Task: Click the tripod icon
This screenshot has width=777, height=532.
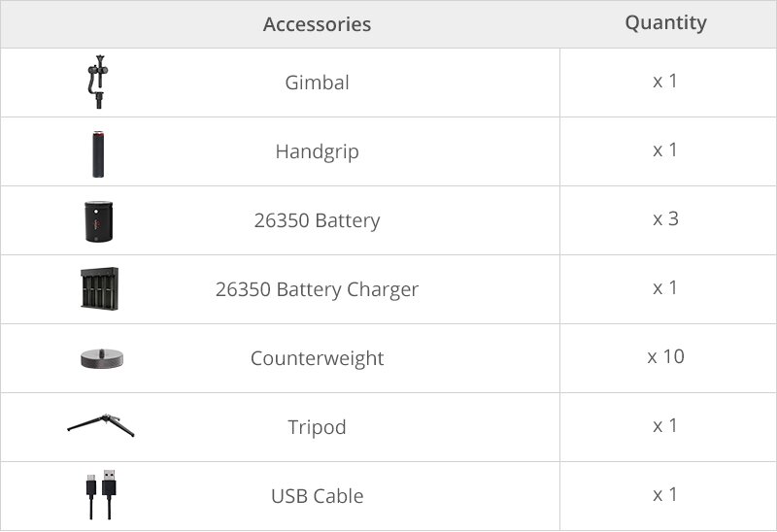Action: coord(101,425)
